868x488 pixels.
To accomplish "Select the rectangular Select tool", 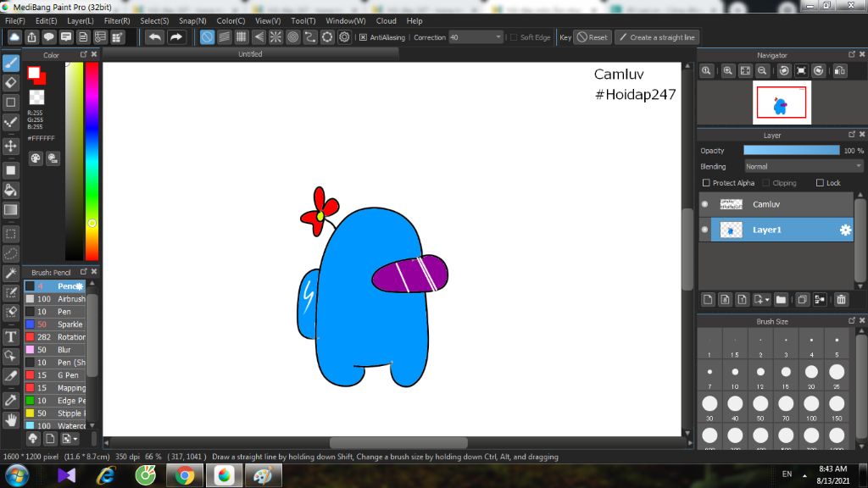I will (11, 234).
